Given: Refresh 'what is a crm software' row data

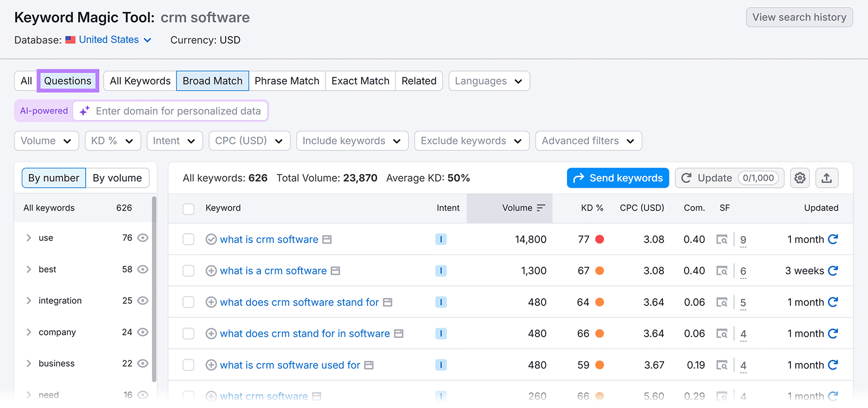Looking at the screenshot, I should pyautogui.click(x=833, y=271).
